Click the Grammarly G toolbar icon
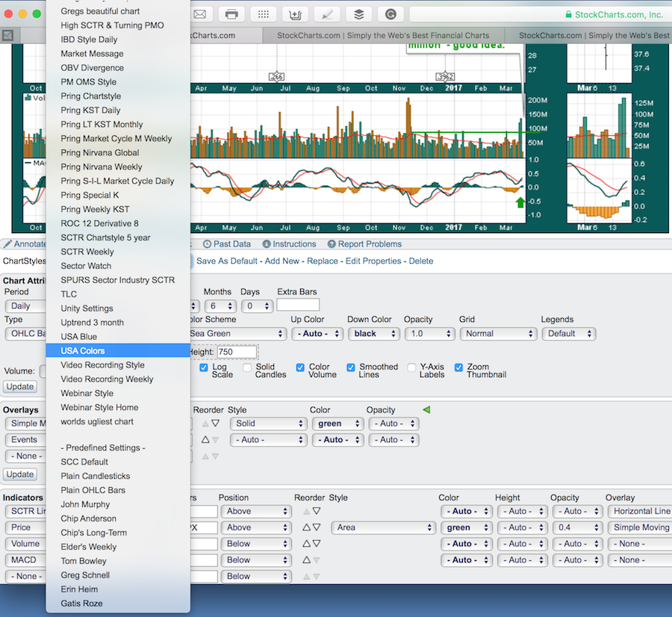This screenshot has height=617, width=672. pyautogui.click(x=391, y=14)
